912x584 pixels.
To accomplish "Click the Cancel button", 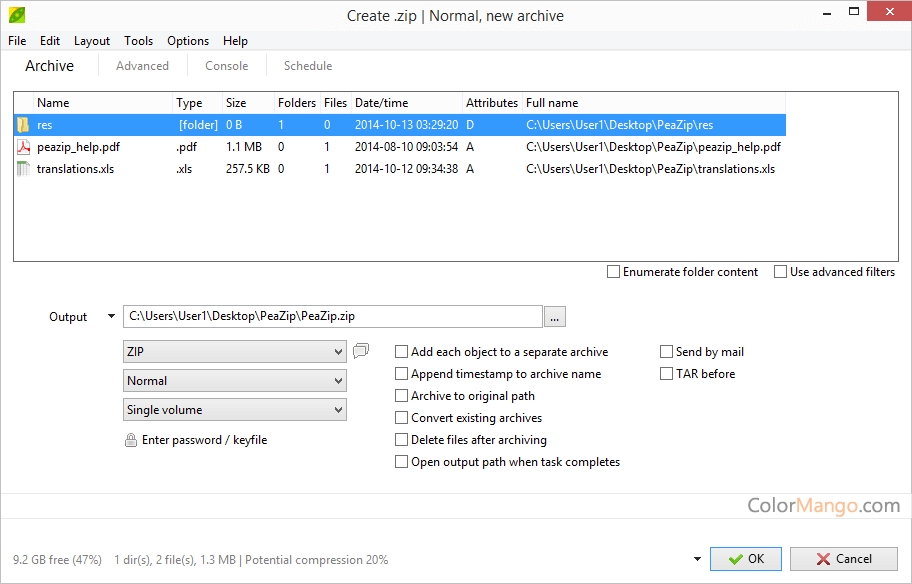I will (x=844, y=559).
